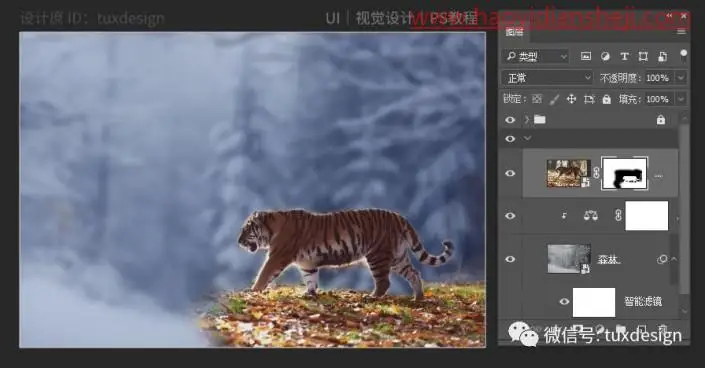
Task: Open the opacity slider dropdown arrow
Action: pos(681,78)
